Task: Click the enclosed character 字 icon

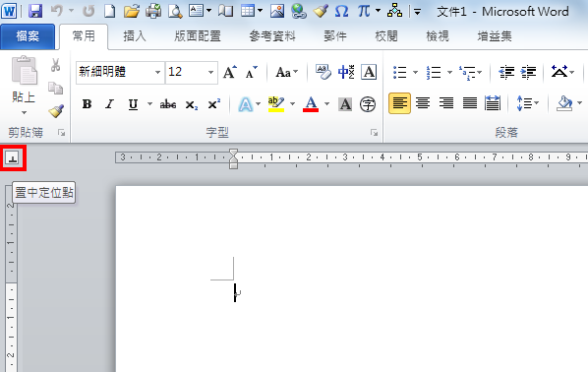Action: (368, 104)
